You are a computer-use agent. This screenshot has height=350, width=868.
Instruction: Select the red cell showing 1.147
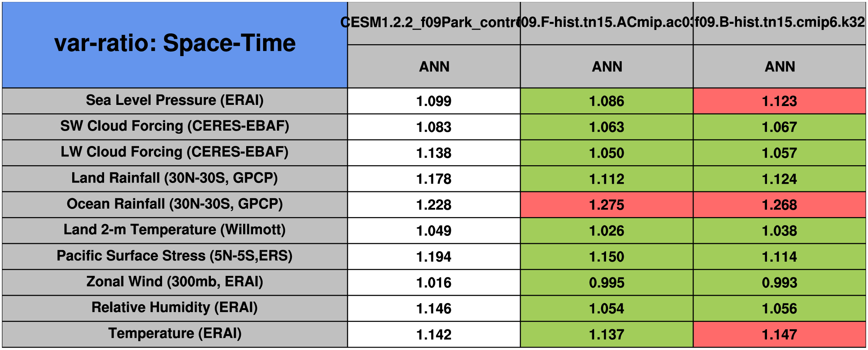pos(779,335)
